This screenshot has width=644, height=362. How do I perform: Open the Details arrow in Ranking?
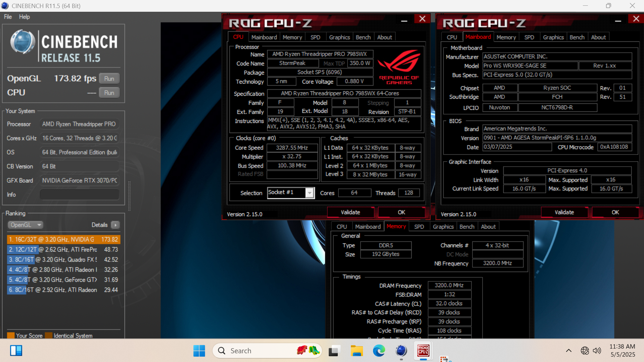pos(115,225)
